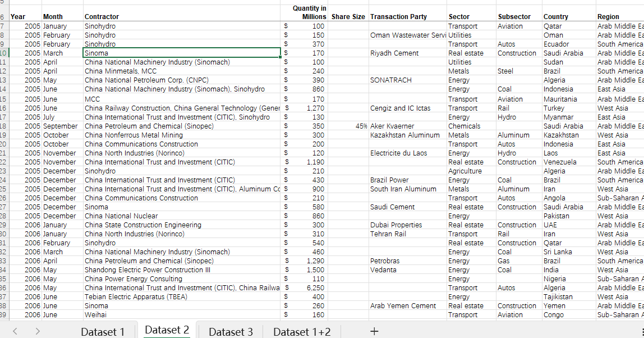Select the Electricite du Laos cell

click(408, 153)
